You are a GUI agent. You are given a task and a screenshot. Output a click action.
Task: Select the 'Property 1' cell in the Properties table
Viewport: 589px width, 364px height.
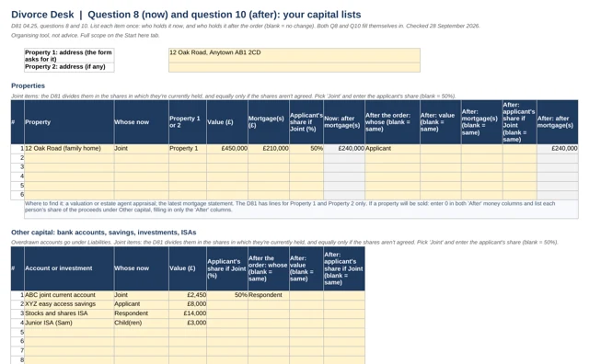point(188,149)
